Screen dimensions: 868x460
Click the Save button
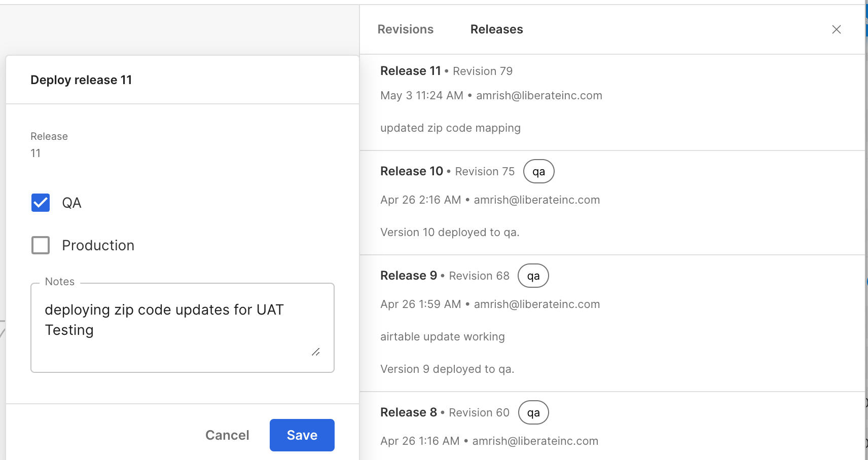click(302, 435)
